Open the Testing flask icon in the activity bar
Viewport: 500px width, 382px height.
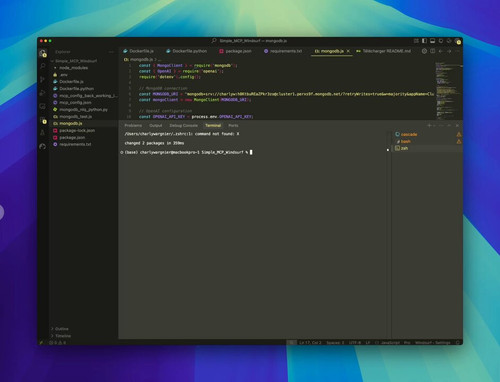[43, 133]
